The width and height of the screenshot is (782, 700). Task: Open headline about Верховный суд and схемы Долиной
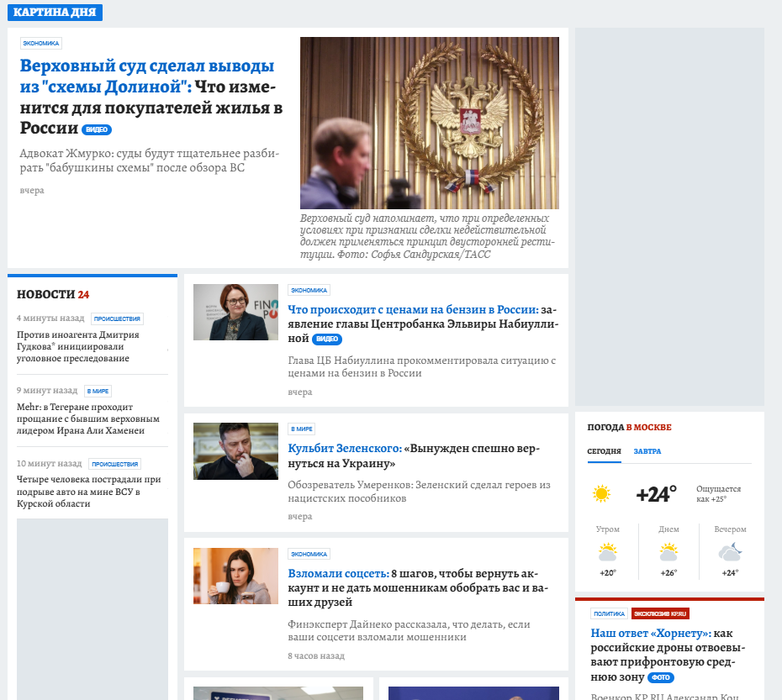[151, 97]
